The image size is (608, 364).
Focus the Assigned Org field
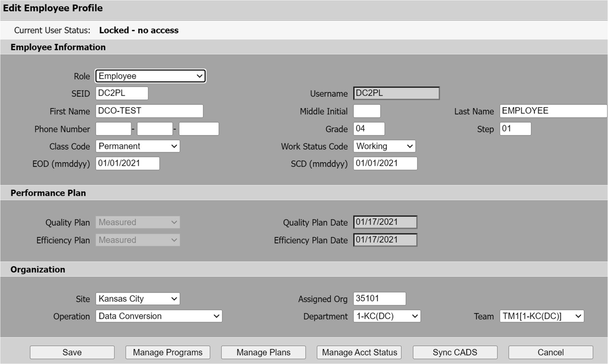pyautogui.click(x=379, y=299)
